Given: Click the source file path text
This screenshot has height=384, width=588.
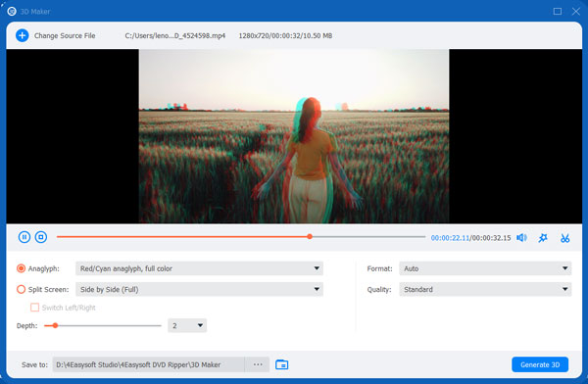Looking at the screenshot, I should click(175, 35).
